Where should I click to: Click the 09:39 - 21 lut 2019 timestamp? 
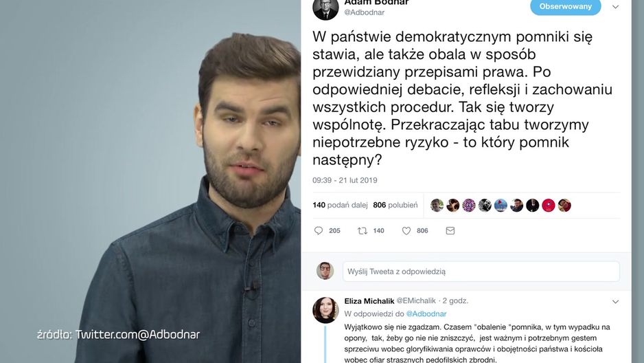(345, 180)
